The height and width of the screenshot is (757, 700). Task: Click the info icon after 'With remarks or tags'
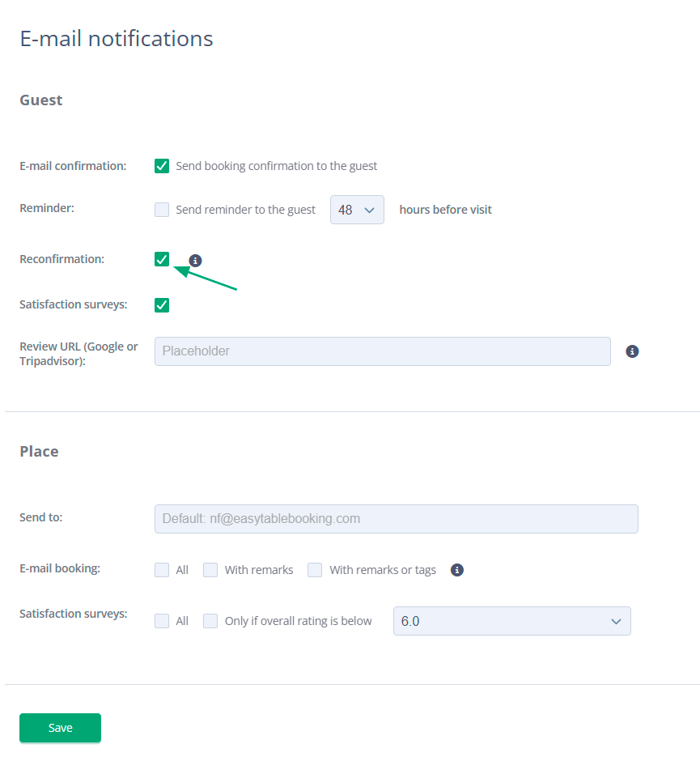coord(456,570)
